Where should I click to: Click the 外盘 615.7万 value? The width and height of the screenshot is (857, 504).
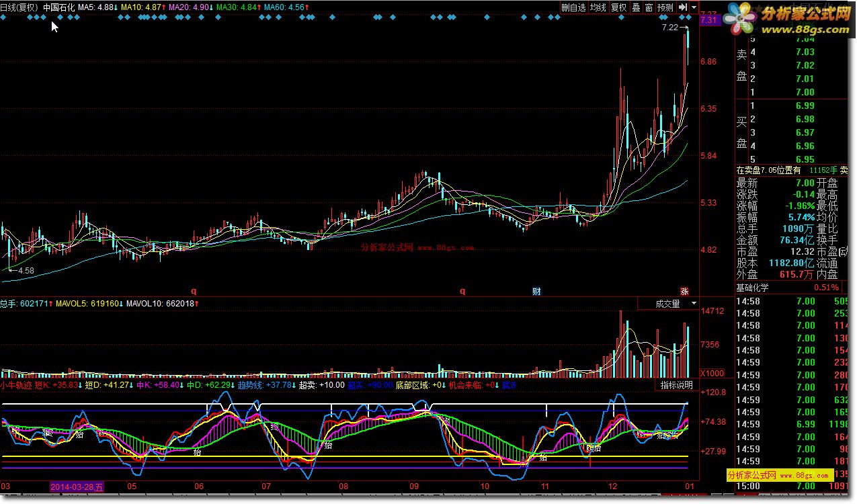pyautogui.click(x=797, y=274)
